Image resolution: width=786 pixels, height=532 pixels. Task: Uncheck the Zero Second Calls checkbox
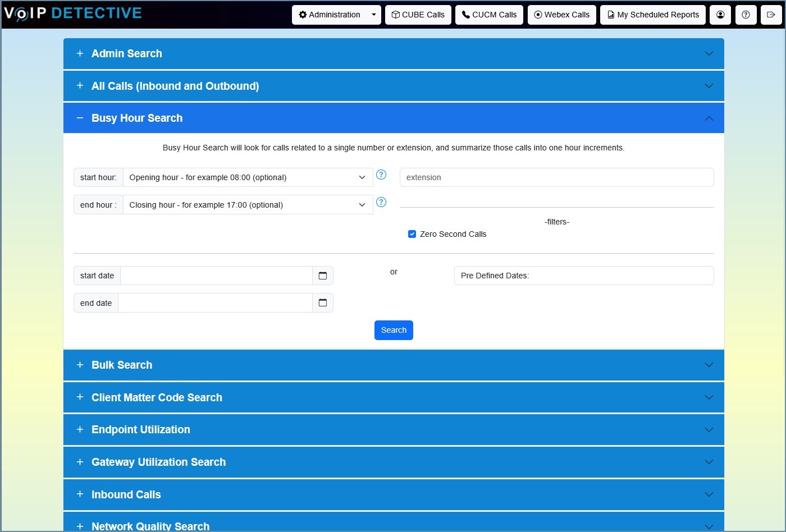click(x=412, y=234)
